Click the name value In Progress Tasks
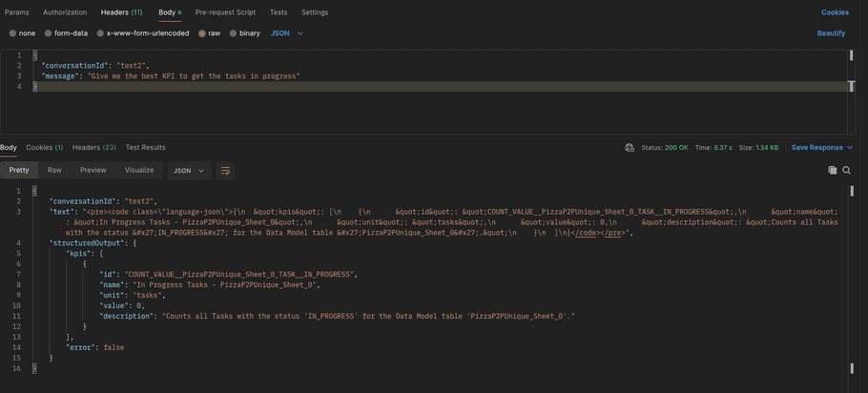 click(227, 284)
